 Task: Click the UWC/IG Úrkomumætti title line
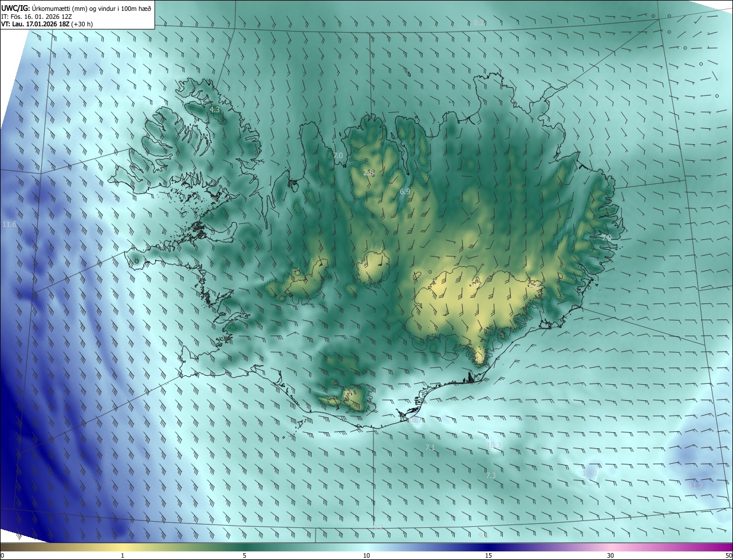click(76, 8)
